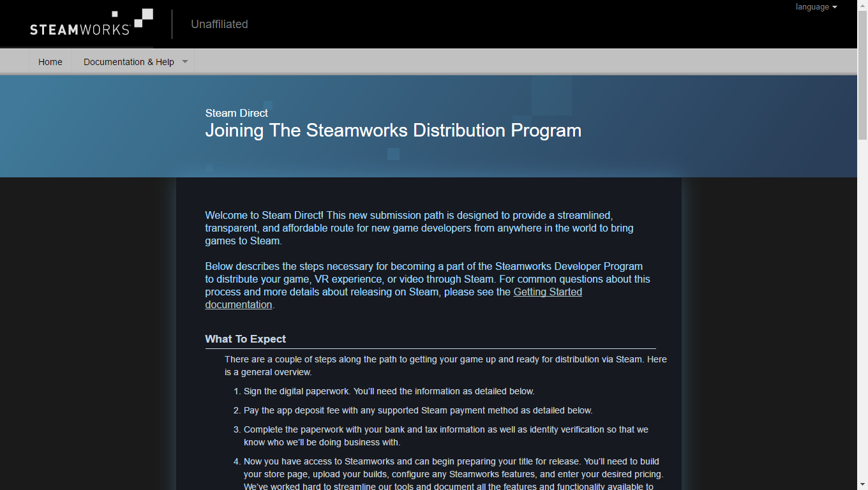This screenshot has width=868, height=490.
Task: Click step 'Now you have access to Steamworks'
Action: coord(454,474)
